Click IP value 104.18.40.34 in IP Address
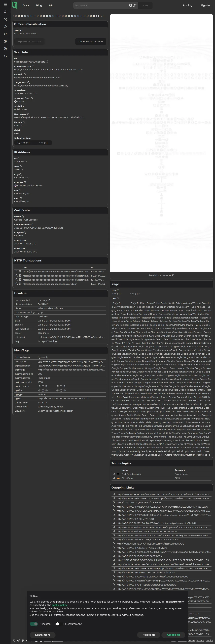This screenshot has height=644, width=215. (21, 162)
